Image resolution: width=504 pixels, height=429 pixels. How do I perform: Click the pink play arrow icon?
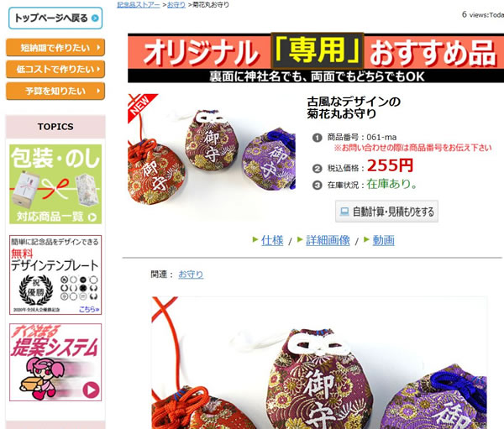tap(91, 390)
